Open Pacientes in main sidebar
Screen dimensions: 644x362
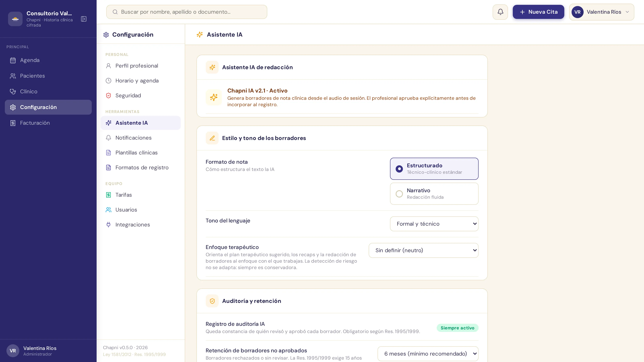48,76
